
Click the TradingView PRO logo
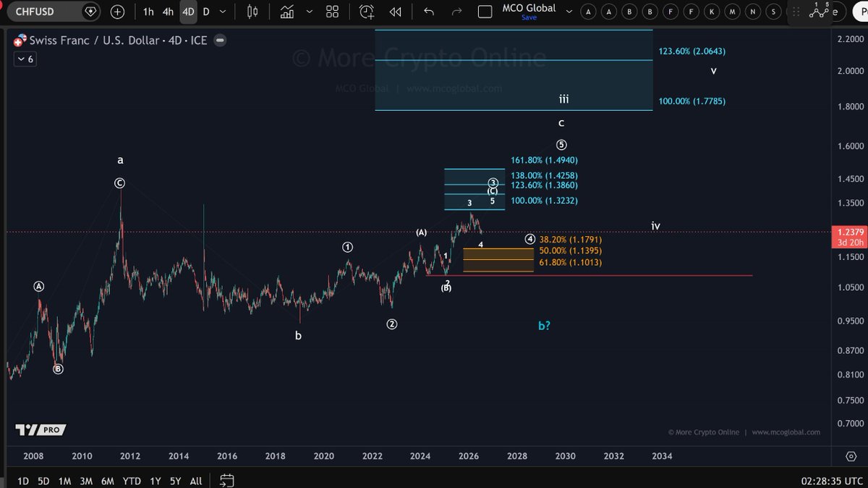coord(41,430)
